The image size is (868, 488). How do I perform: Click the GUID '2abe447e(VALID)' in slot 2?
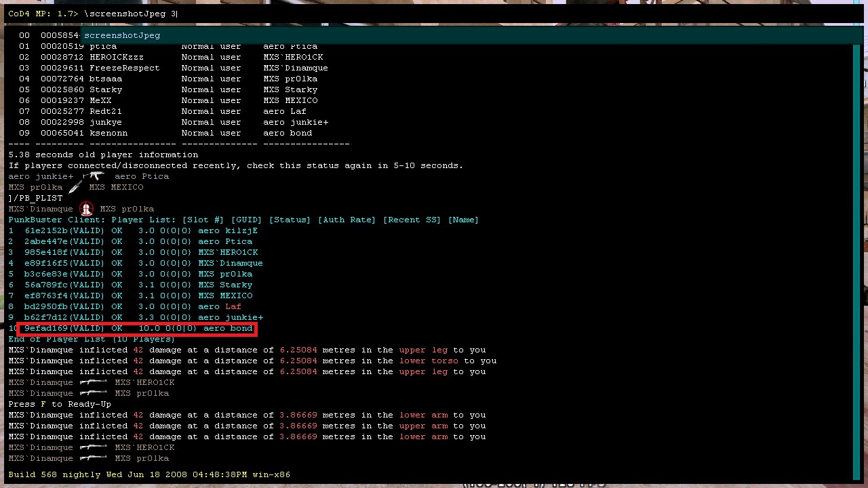(x=65, y=241)
